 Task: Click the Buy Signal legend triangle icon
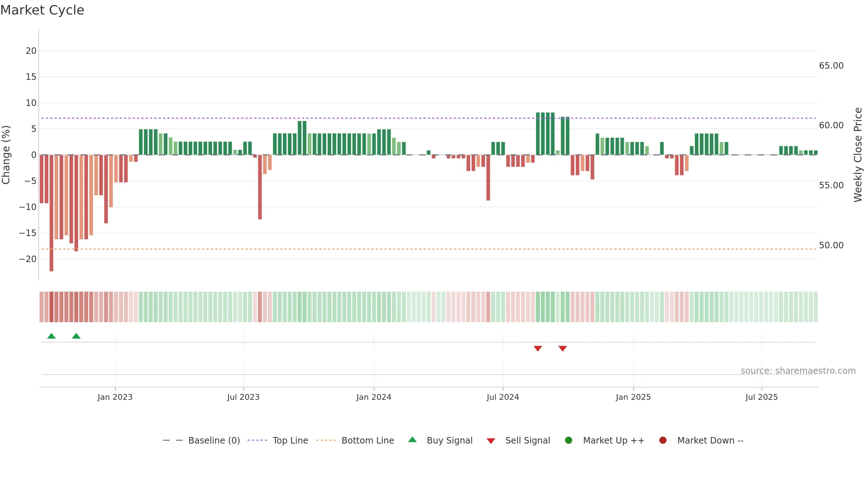412,440
